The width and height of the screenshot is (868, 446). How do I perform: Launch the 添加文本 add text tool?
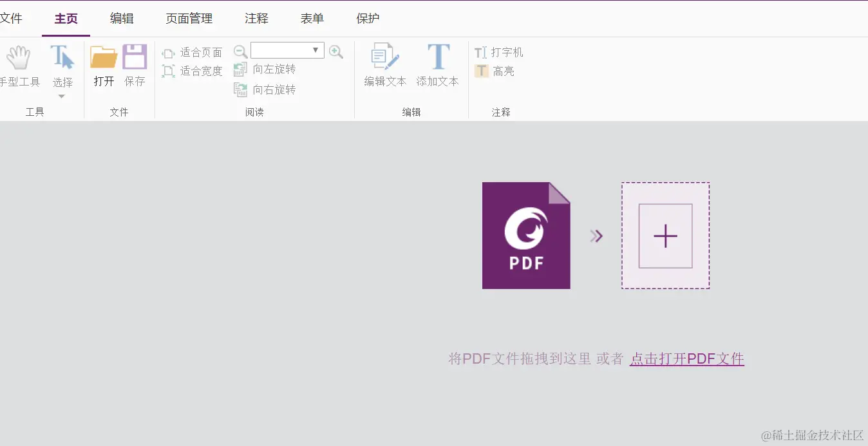click(438, 66)
